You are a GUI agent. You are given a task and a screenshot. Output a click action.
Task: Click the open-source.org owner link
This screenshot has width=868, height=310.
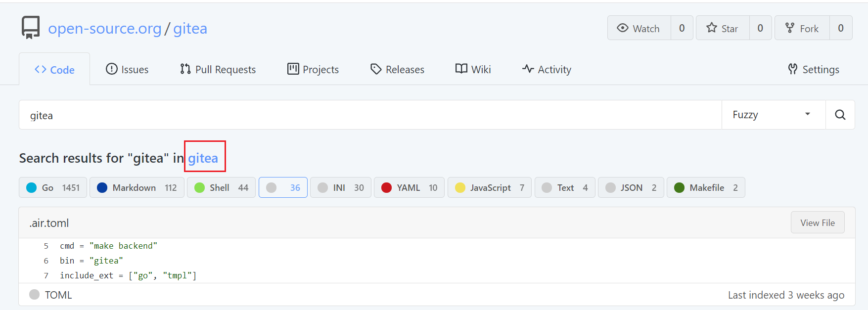click(105, 28)
